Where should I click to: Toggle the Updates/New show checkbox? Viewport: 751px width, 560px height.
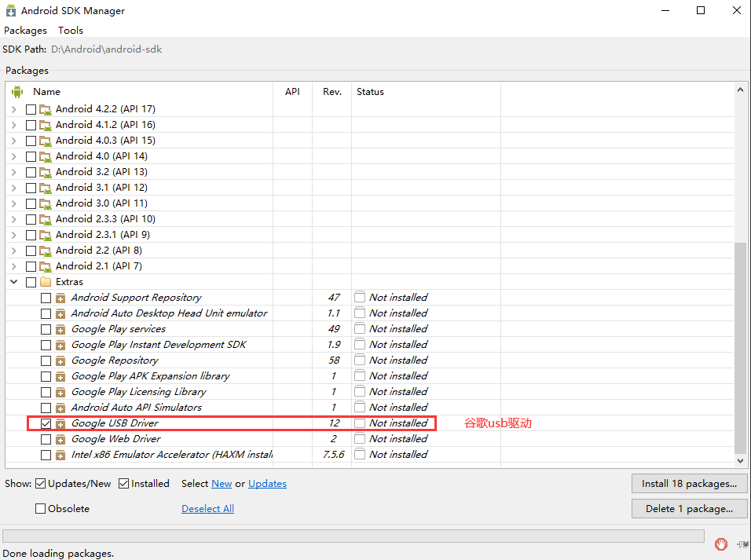pos(41,484)
